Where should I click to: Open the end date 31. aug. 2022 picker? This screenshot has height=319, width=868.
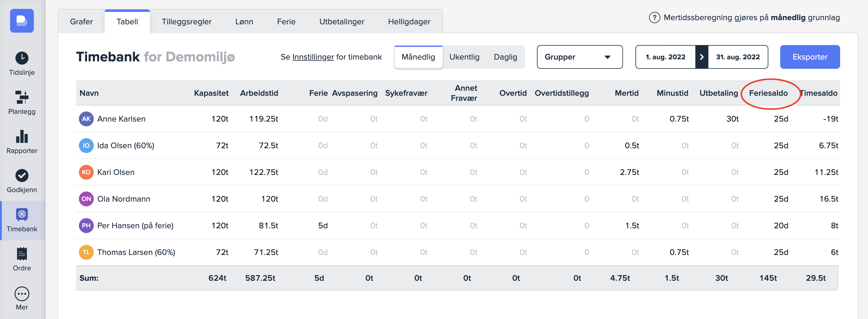(x=737, y=57)
